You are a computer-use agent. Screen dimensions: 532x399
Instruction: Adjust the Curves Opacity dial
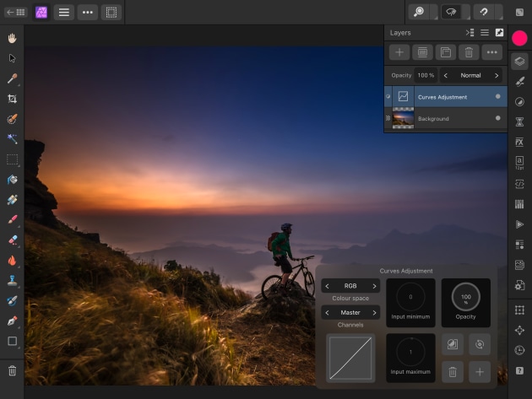[466, 297]
